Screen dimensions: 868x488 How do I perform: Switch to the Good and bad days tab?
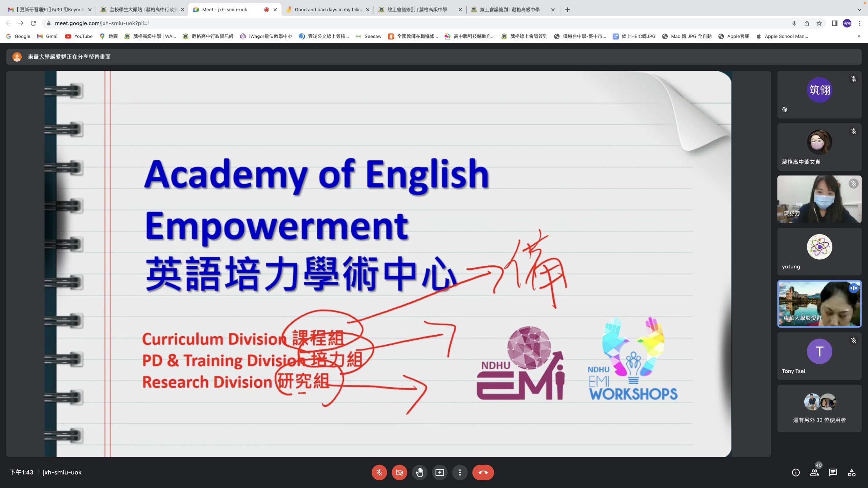pos(327,9)
